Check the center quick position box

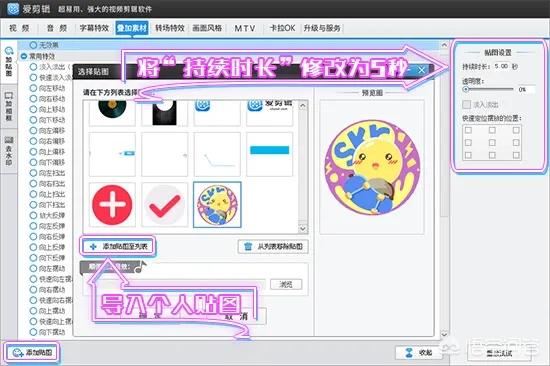coord(492,142)
